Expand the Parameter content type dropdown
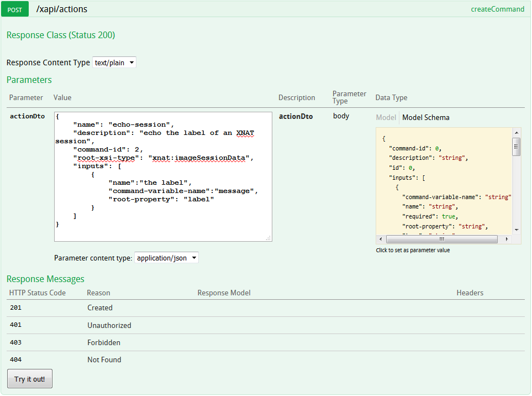The height and width of the screenshot is (396, 532). click(x=166, y=258)
